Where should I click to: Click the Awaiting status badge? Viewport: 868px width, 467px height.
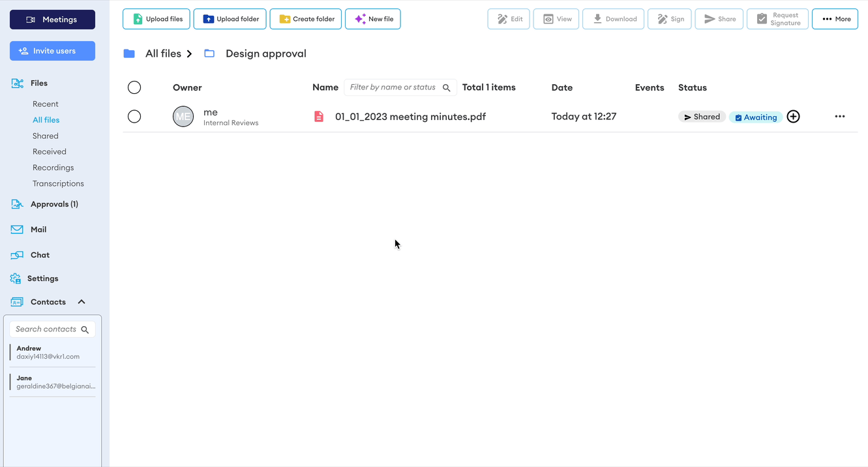click(756, 117)
